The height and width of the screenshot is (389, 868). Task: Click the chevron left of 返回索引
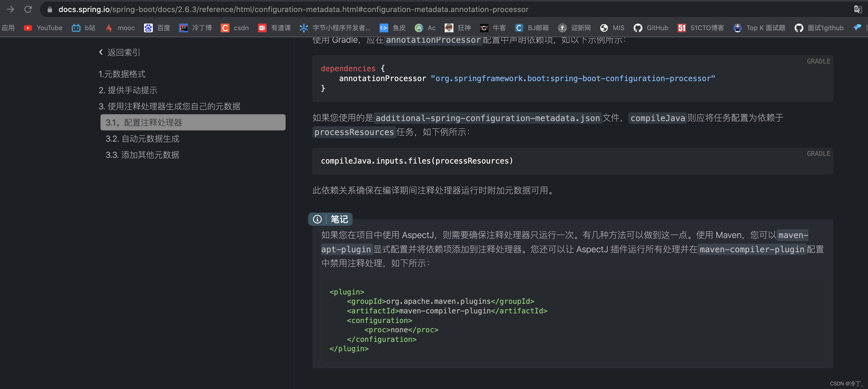pyautogui.click(x=101, y=52)
